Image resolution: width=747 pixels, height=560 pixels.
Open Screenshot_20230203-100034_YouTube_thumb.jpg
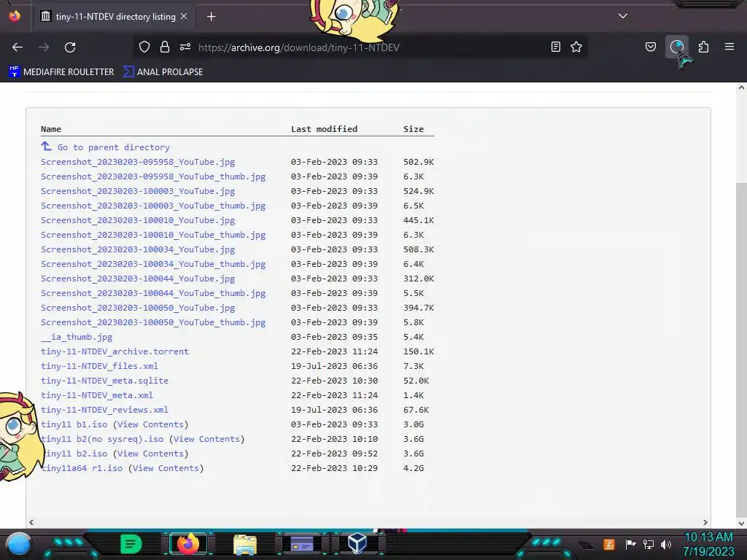pyautogui.click(x=153, y=264)
